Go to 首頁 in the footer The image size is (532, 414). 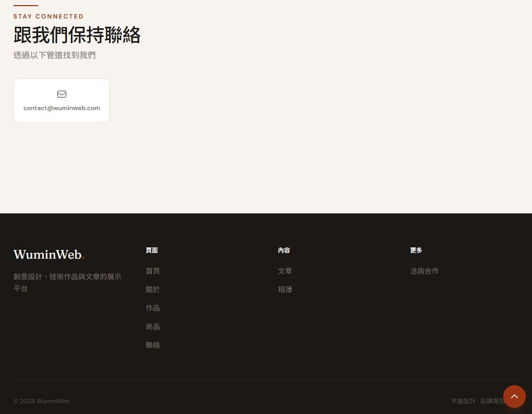[153, 271]
